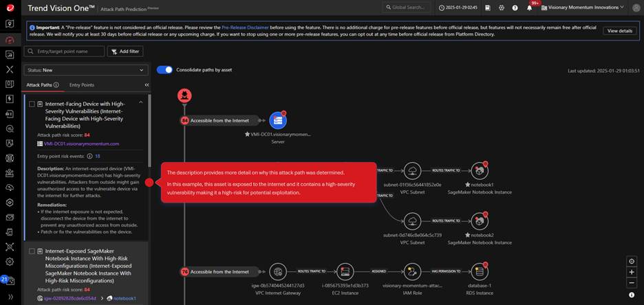Select the subnet-0d746c8e064c5c739 VPC Subnet icon

click(412, 221)
